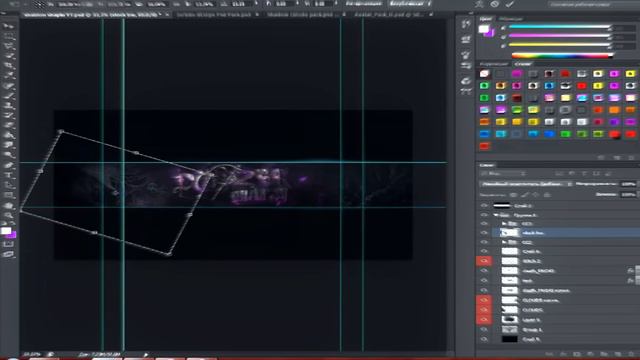Select the Move tool

click(x=9, y=26)
